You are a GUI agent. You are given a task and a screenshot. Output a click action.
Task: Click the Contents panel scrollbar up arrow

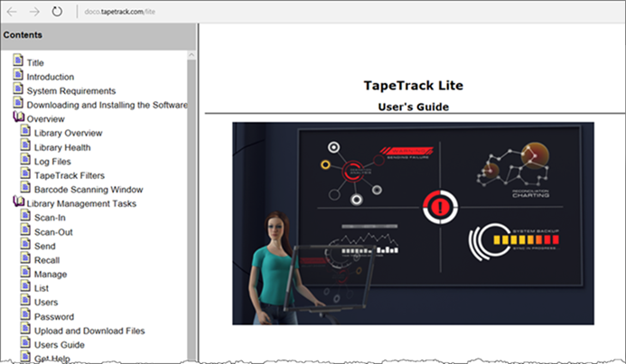[192, 55]
